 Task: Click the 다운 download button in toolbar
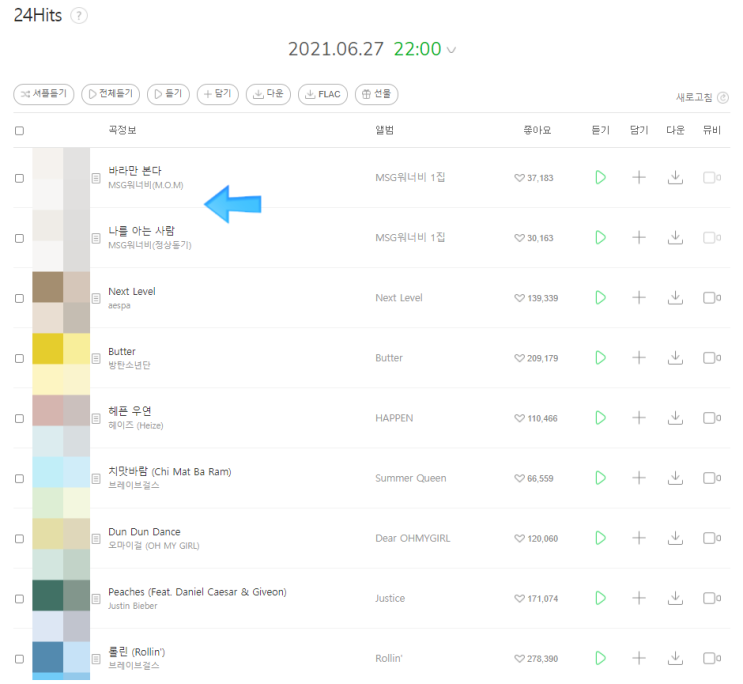point(268,94)
